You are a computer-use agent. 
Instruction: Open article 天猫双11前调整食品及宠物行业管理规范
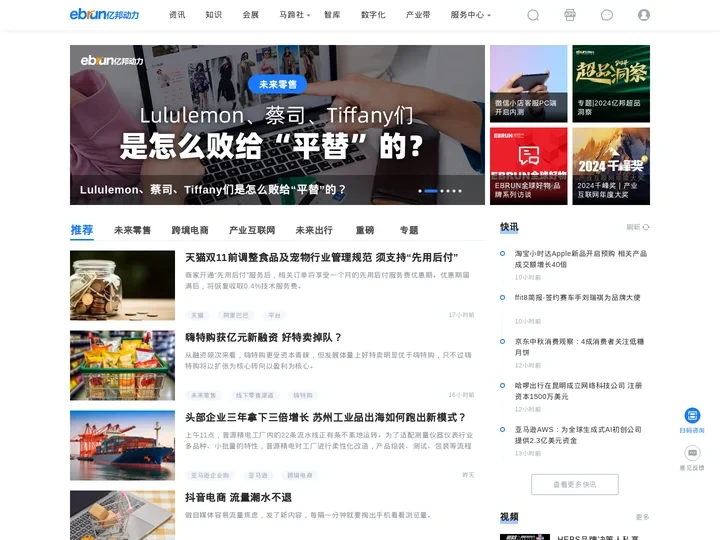coord(321,258)
